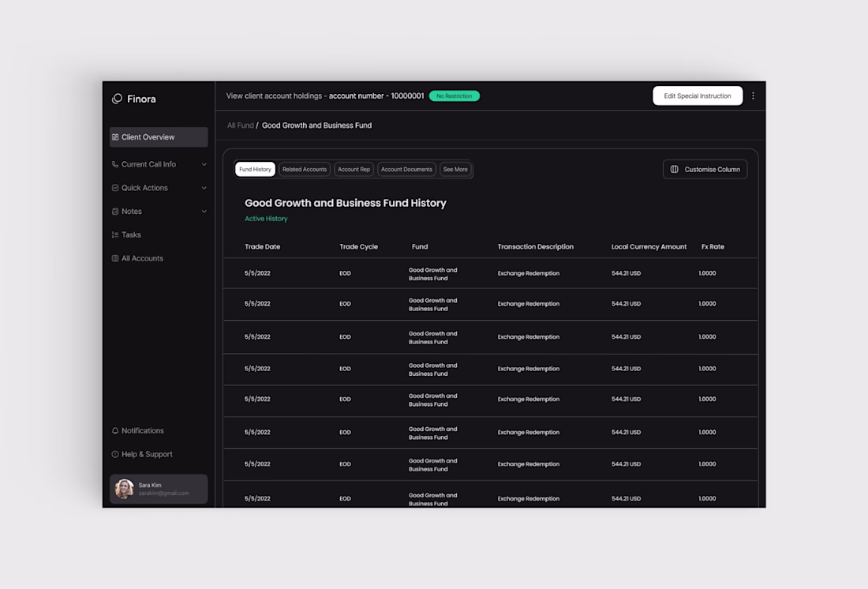Open the vertical three-dot options menu
This screenshot has height=589, width=868.
753,96
